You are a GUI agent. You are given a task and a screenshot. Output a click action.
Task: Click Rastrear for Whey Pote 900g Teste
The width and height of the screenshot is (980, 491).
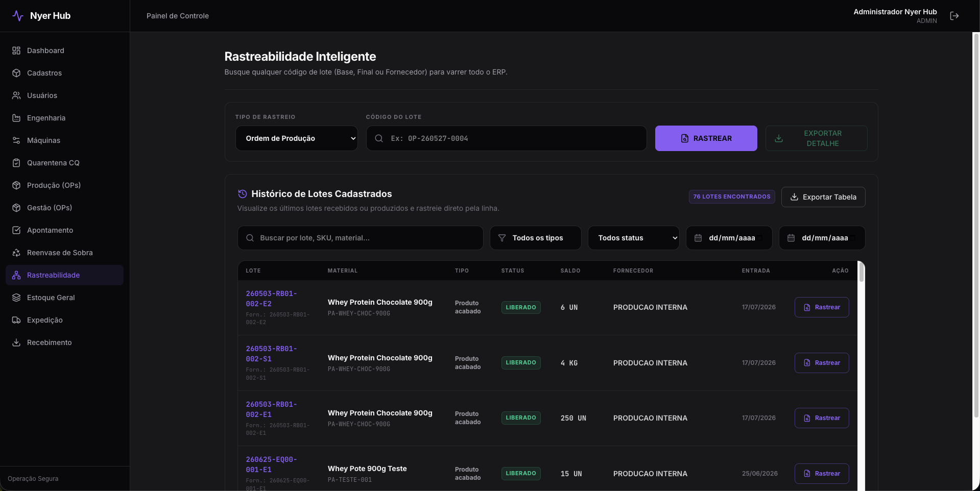coord(822,474)
